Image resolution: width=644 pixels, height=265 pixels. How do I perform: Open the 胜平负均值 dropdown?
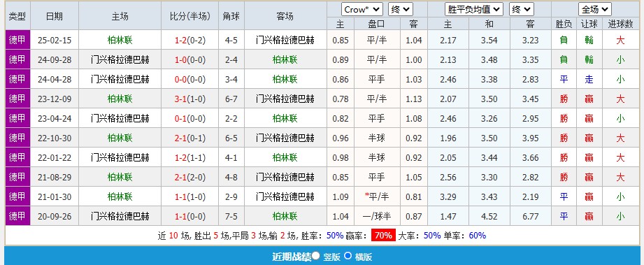tap(474, 10)
